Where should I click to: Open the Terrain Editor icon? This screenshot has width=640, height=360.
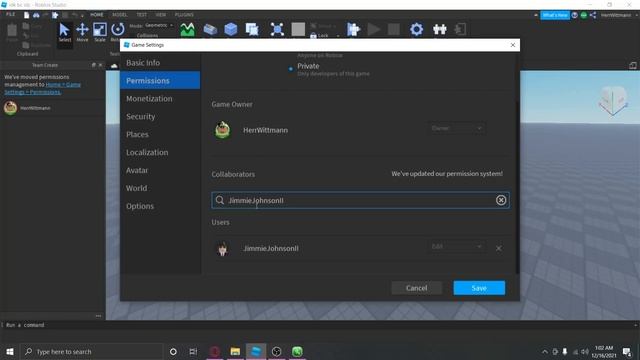click(187, 29)
